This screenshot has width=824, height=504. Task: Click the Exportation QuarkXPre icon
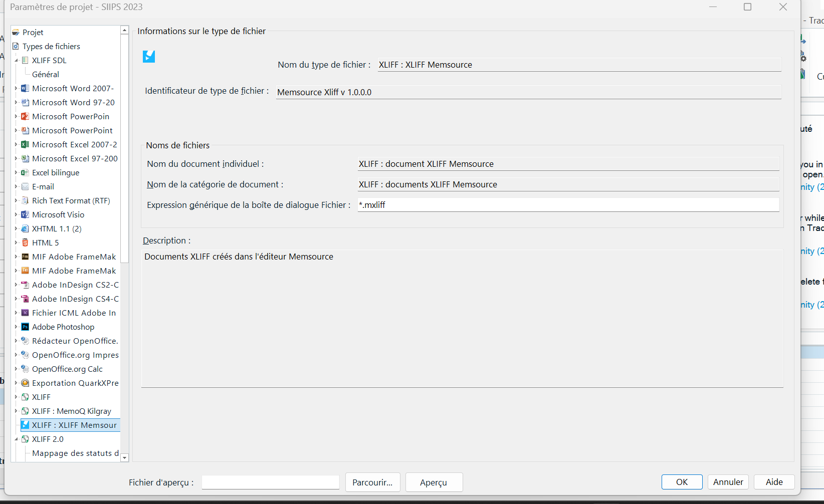pos(25,383)
